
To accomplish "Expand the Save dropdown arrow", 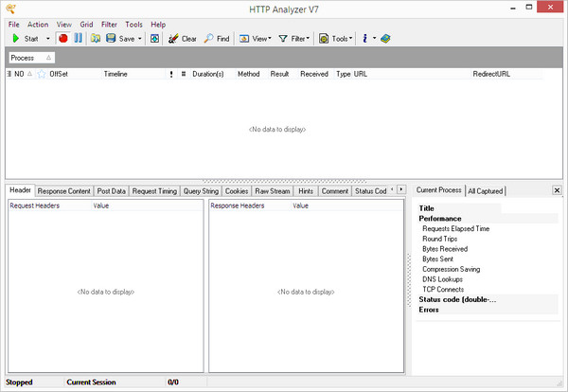I will point(141,39).
